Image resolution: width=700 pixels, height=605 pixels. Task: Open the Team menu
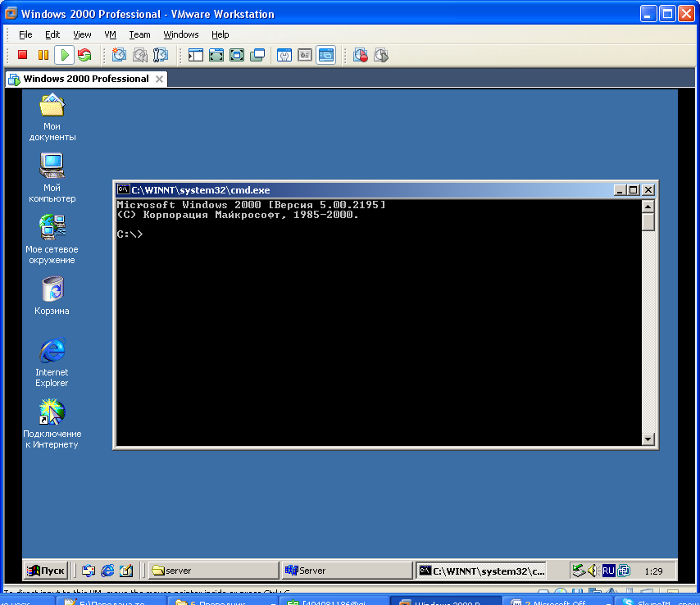[x=139, y=34]
